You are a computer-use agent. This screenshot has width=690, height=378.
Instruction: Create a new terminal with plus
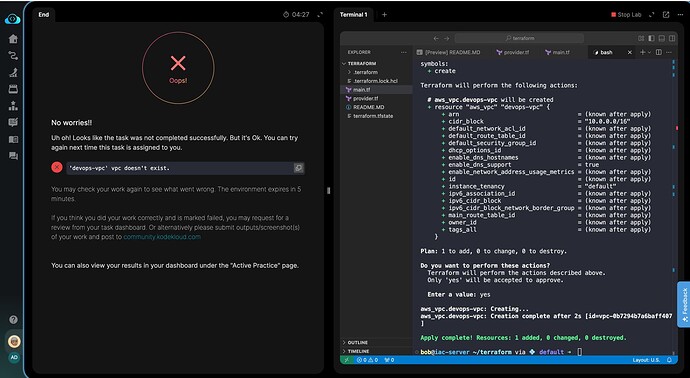642,52
